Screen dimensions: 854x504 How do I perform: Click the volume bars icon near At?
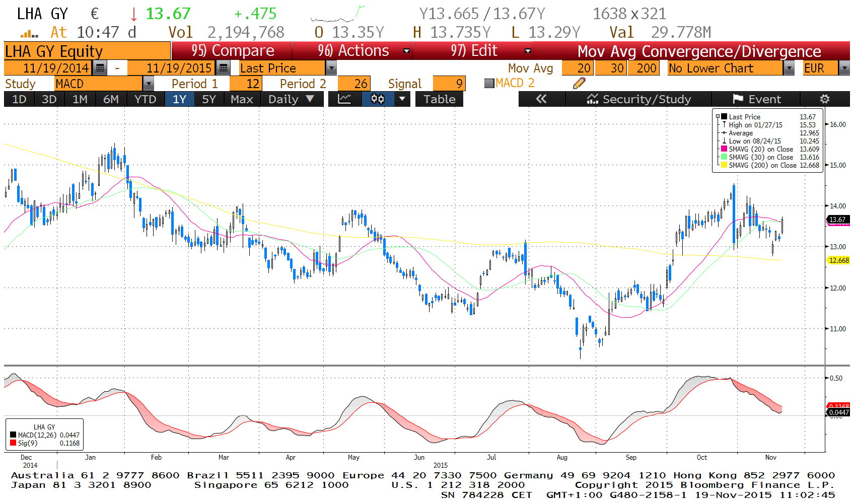29,34
